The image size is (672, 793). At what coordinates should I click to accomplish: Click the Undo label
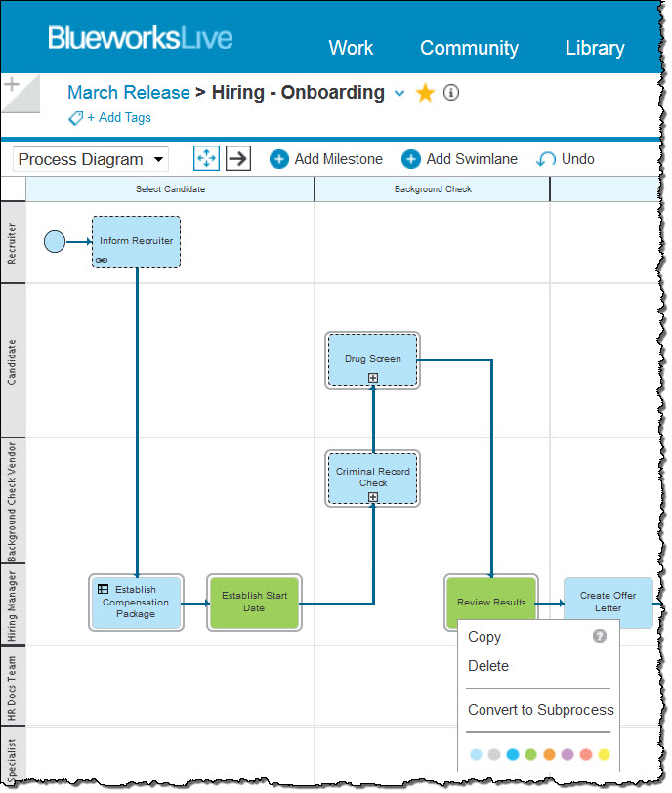[x=578, y=159]
